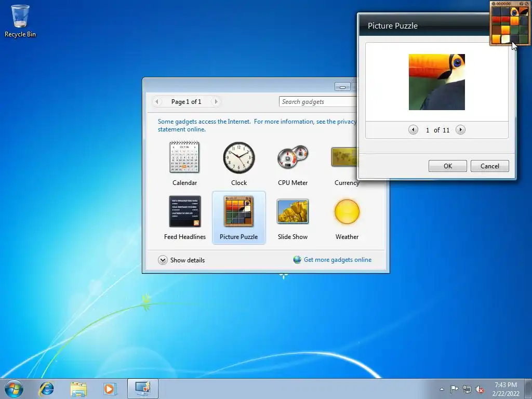Viewport: 532px width, 399px height.
Task: Click the network status tray icon
Action: click(467, 389)
